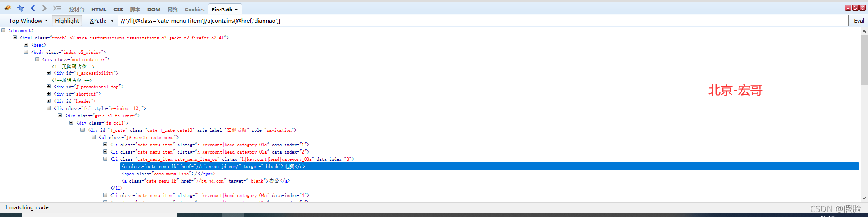Click the div header tag text
The height and width of the screenshot is (217, 868).
coord(75,101)
